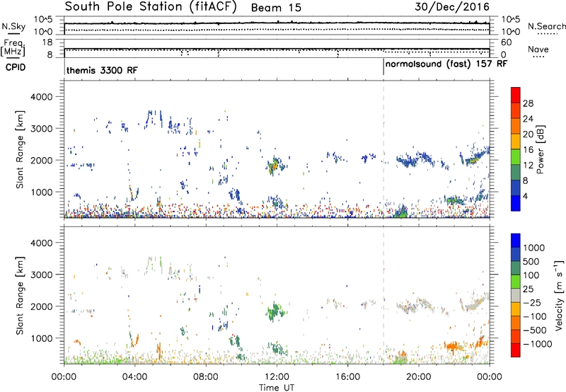Pick the yellow 16–20 dB Power colorbar segment
This screenshot has height=392, width=566.
coord(516,142)
